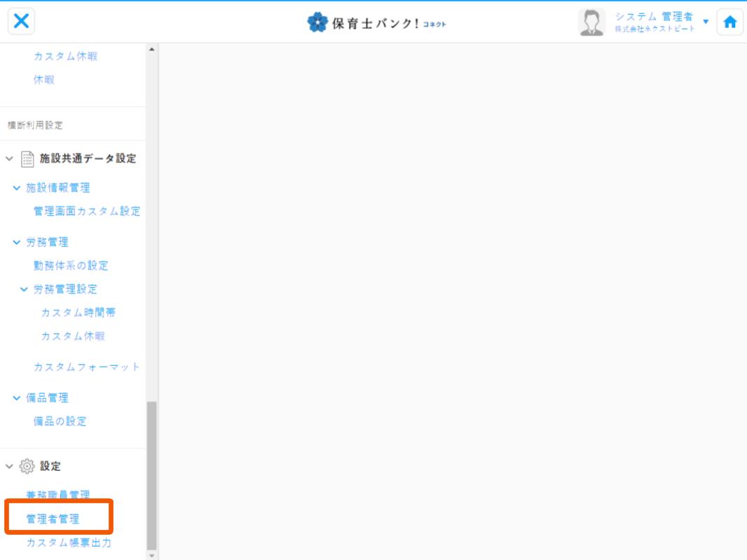The width and height of the screenshot is (747, 560).
Task: Open 管理画面カスタム設定 link
Action: point(87,211)
